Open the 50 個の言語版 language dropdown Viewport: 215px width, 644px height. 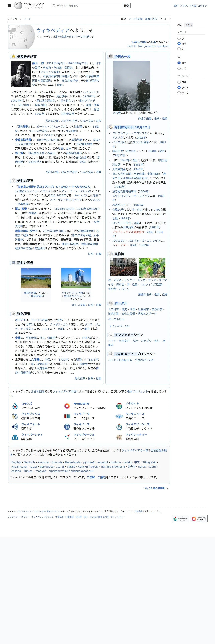pyautogui.click(x=157, y=488)
